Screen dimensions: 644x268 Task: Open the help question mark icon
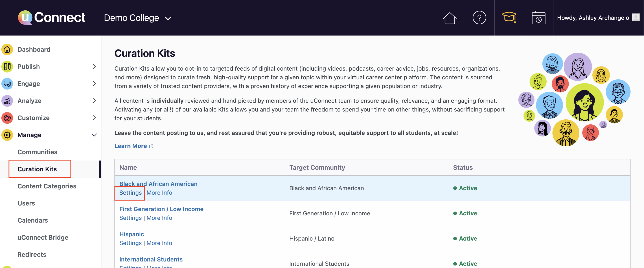pyautogui.click(x=479, y=18)
